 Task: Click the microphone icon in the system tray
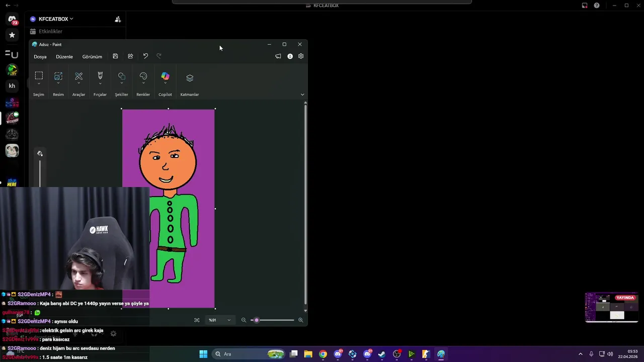pyautogui.click(x=591, y=354)
